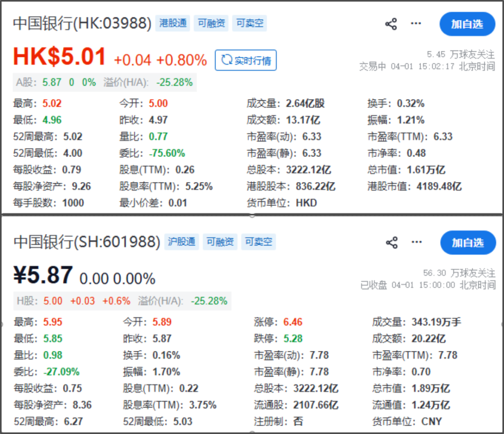Open the H股 5.00 quote link
Viewport: 504px width, 434px height.
coord(52,301)
